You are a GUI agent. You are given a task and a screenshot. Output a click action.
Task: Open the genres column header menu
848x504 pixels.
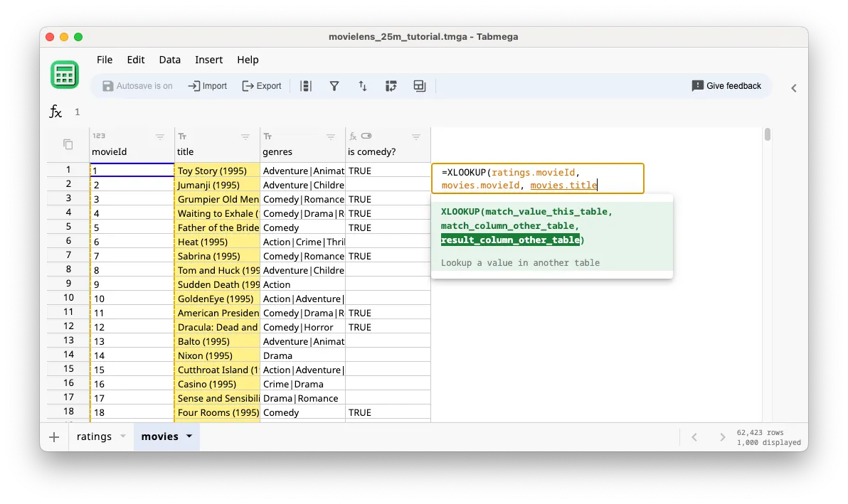click(329, 136)
